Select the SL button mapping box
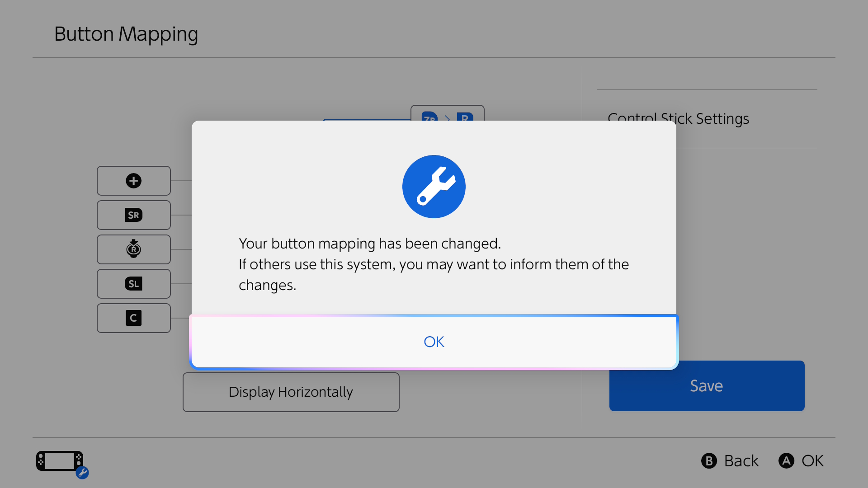This screenshot has height=488, width=868. click(x=134, y=284)
